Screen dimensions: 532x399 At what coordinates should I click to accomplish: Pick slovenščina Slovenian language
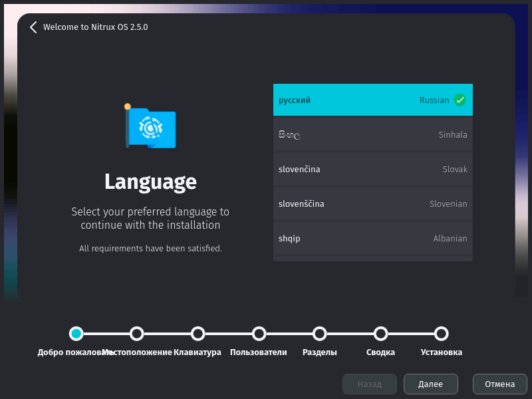(373, 204)
